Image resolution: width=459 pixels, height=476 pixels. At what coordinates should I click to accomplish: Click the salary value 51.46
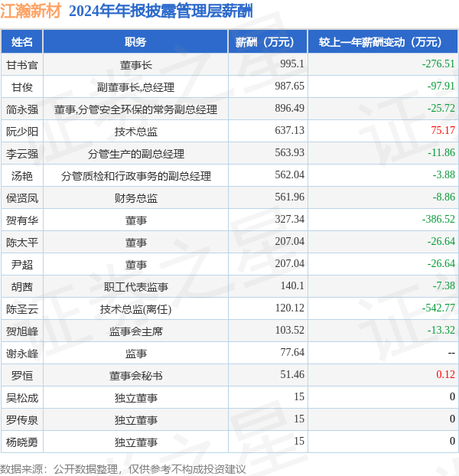(x=291, y=374)
